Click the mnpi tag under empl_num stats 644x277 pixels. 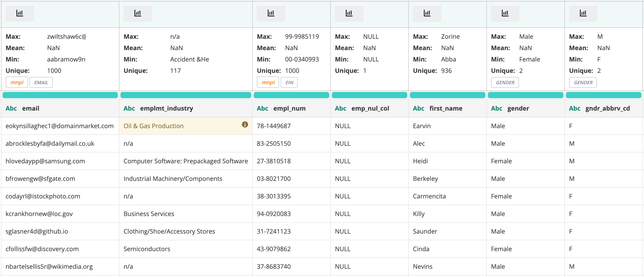pos(268,82)
